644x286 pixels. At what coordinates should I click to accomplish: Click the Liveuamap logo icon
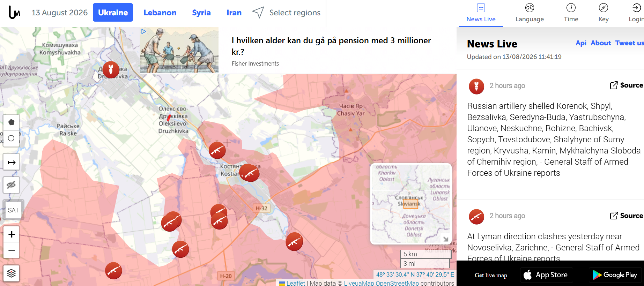(14, 13)
